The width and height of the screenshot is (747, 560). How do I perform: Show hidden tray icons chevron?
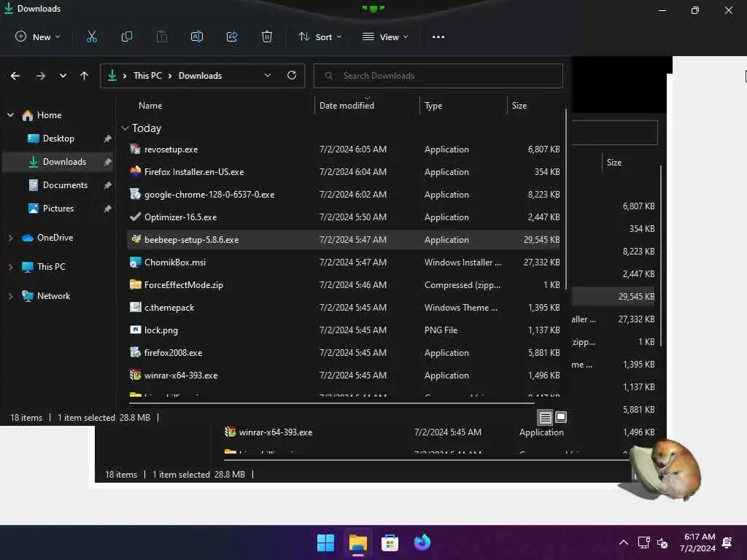[x=623, y=542]
